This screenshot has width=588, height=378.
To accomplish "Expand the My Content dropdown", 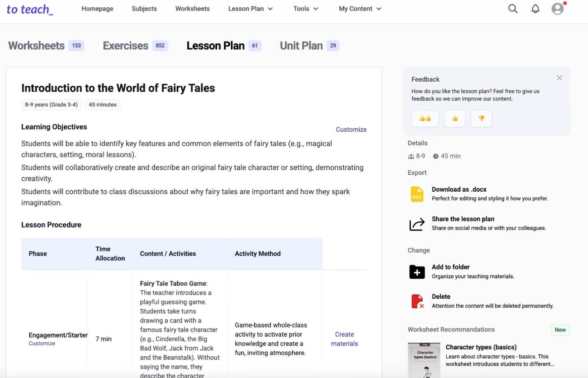I will (x=360, y=9).
